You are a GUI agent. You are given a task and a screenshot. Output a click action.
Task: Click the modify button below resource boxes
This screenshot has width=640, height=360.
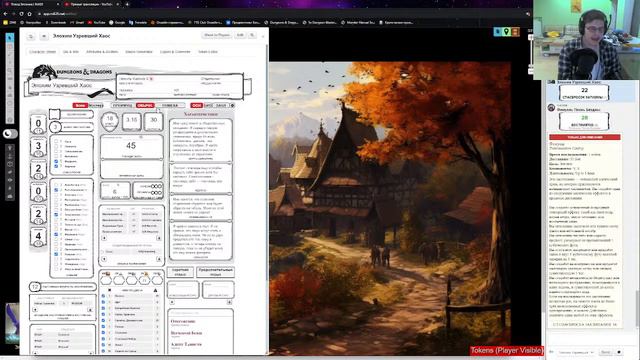(229, 302)
